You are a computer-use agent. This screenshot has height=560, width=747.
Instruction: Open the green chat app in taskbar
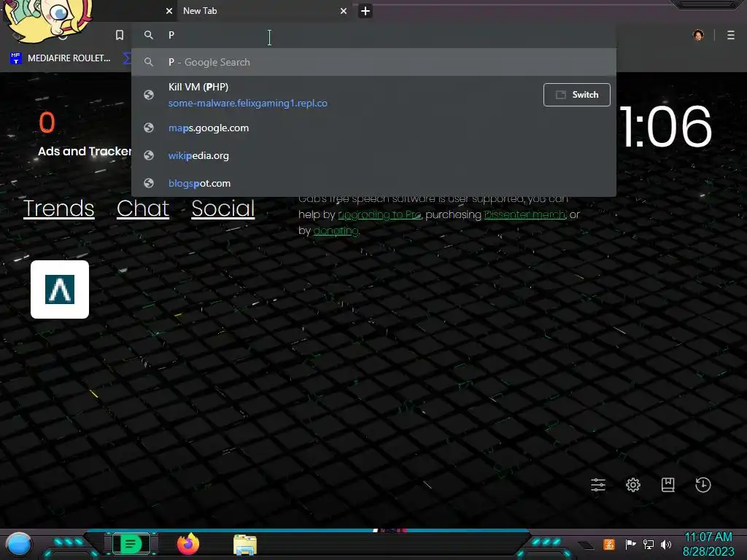131,544
